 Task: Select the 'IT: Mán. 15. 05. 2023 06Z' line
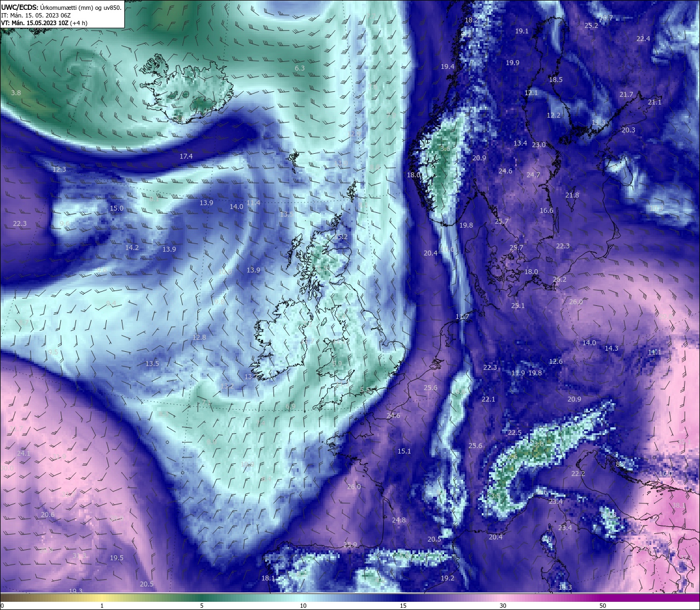[x=36, y=15]
